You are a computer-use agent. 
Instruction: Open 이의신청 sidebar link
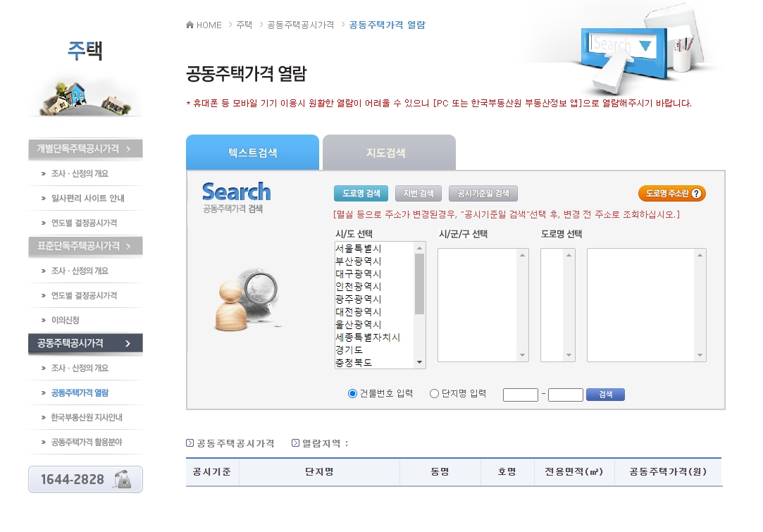66,321
